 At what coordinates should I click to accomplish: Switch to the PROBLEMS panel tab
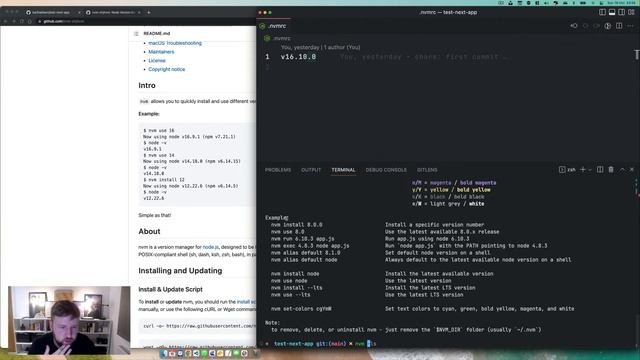coord(278,170)
